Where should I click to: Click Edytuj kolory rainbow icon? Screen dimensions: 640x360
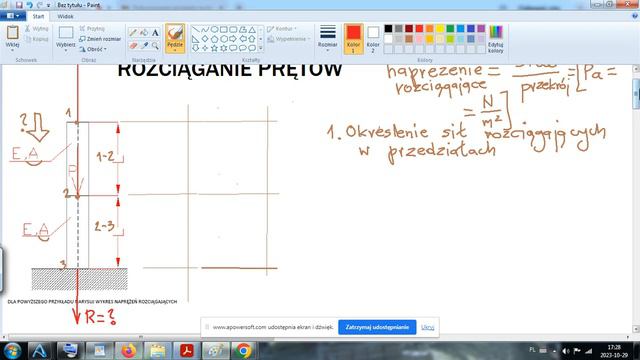click(496, 33)
